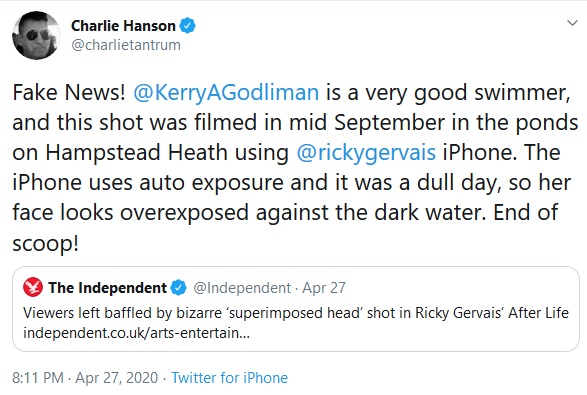Open Charlie Hanson's profile avatar

pyautogui.click(x=36, y=35)
